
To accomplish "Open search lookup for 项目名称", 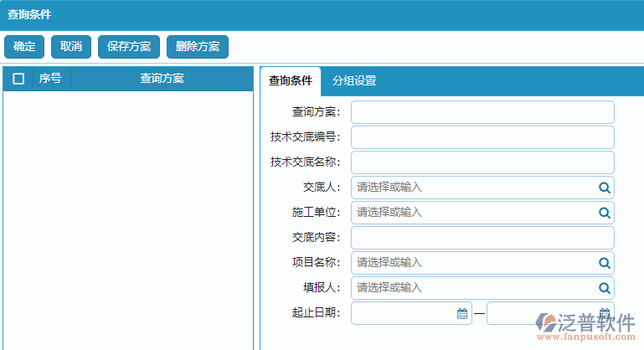I will point(604,263).
